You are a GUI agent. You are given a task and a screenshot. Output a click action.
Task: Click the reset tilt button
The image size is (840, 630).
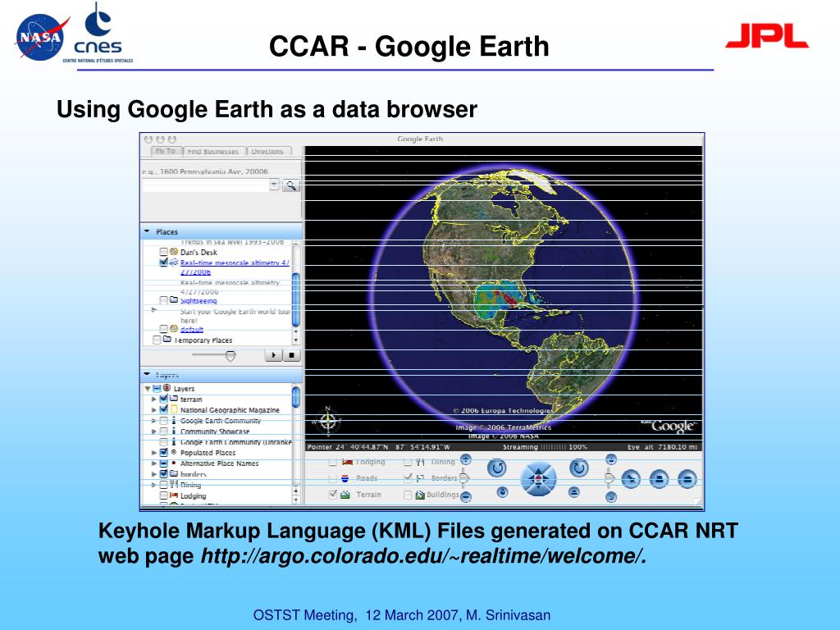point(573,492)
